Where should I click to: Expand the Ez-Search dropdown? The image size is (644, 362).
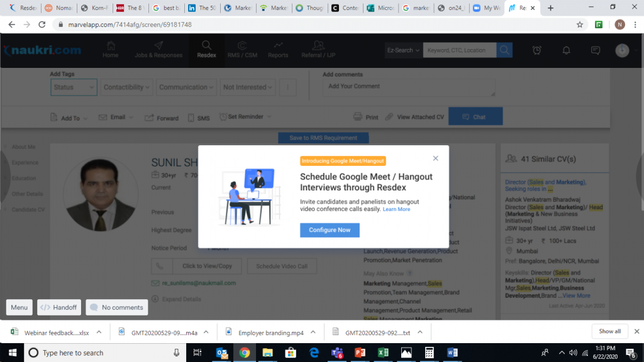[403, 50]
